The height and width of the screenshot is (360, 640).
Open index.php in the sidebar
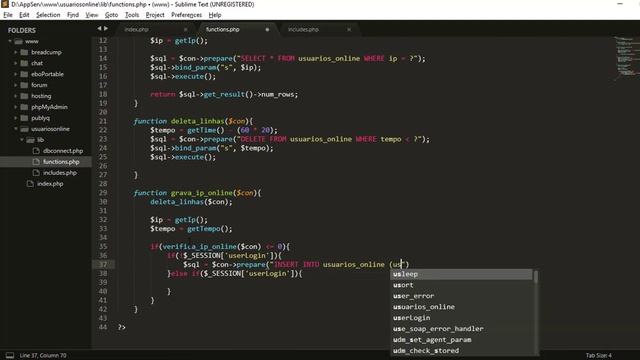50,184
